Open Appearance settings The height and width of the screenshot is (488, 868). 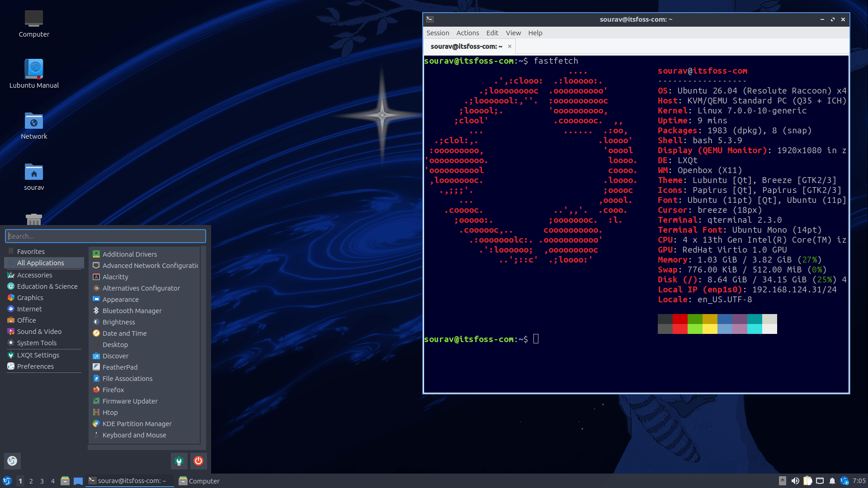pos(120,299)
